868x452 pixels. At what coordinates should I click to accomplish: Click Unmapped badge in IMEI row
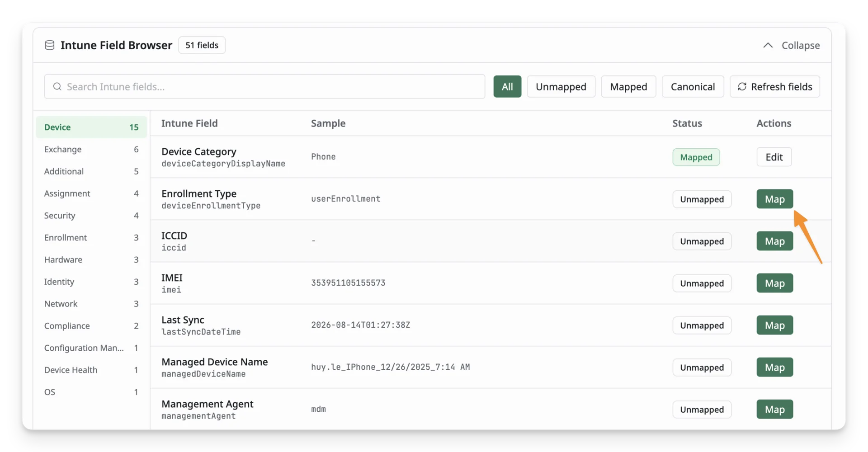point(702,283)
